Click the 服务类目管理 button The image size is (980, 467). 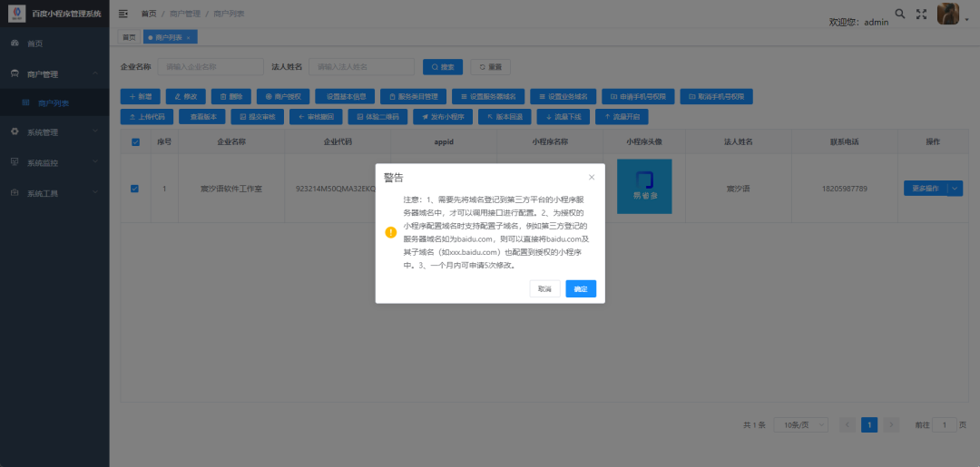tap(413, 97)
